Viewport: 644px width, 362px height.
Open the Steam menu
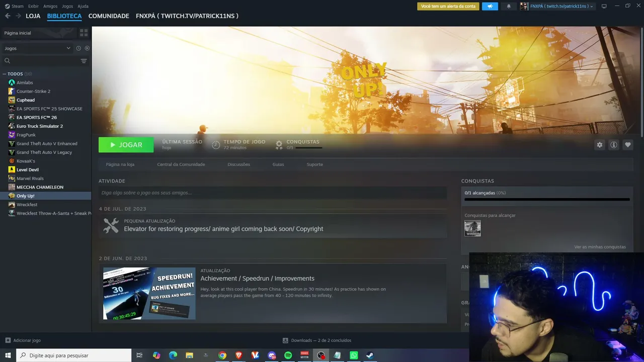(x=14, y=6)
